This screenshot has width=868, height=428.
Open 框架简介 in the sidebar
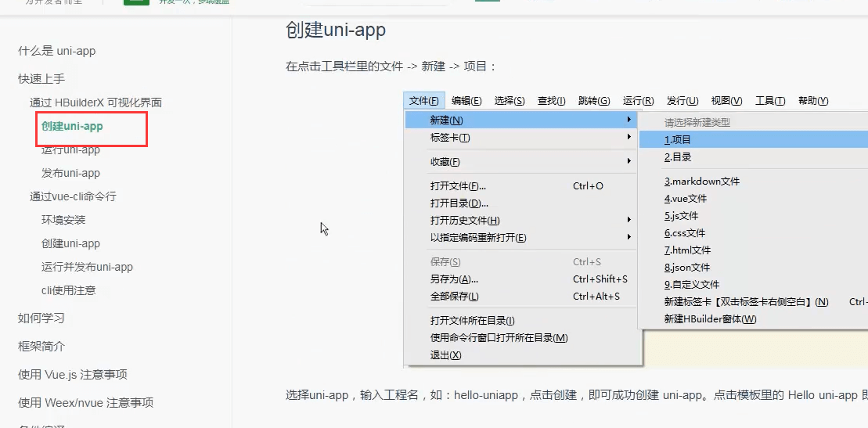point(41,347)
